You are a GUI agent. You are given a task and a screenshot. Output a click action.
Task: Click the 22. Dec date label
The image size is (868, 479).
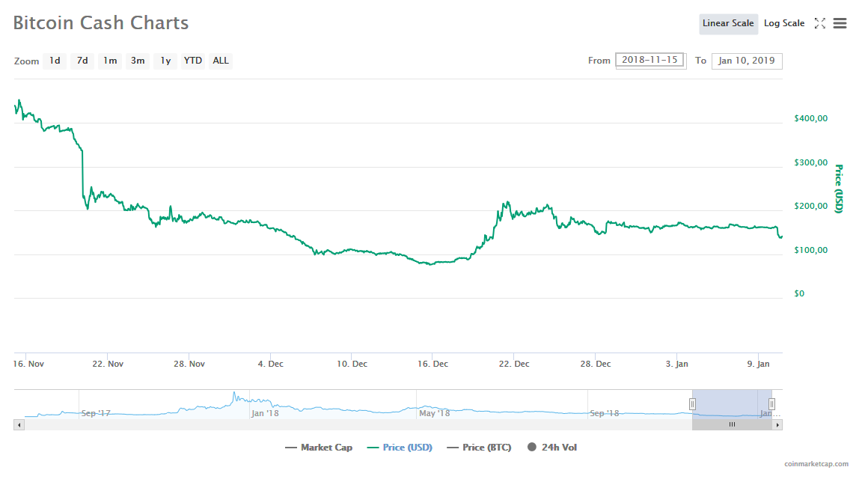[x=514, y=364]
